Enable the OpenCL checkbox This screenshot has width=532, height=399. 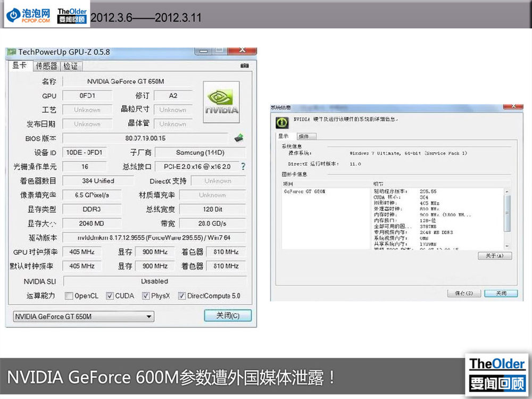point(69,296)
